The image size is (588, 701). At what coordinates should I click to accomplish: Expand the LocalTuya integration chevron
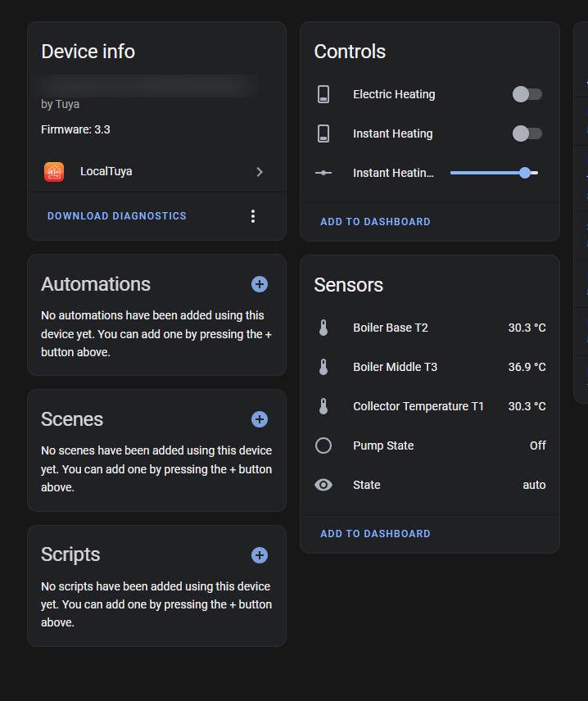pyautogui.click(x=260, y=172)
